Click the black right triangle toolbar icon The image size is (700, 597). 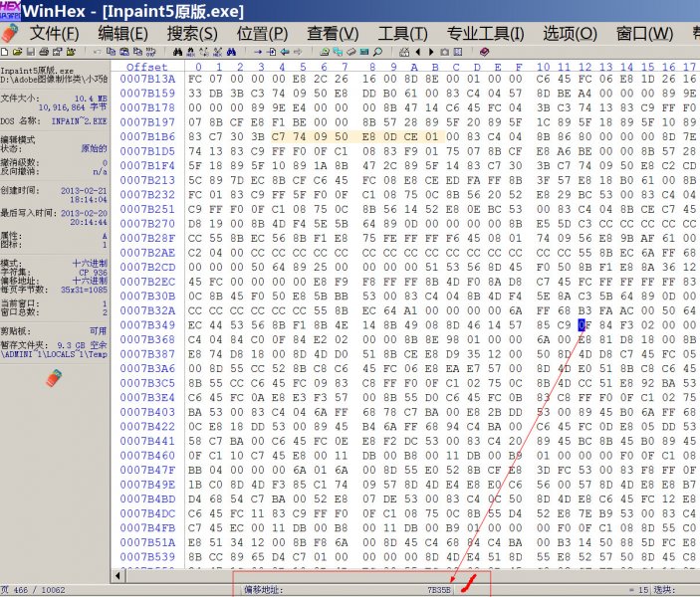(x=431, y=52)
